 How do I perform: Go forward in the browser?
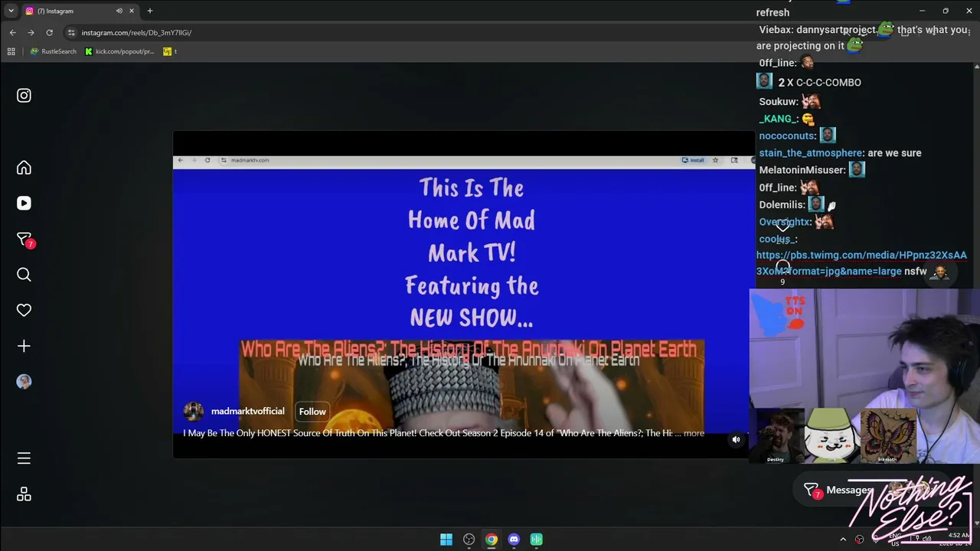31,33
